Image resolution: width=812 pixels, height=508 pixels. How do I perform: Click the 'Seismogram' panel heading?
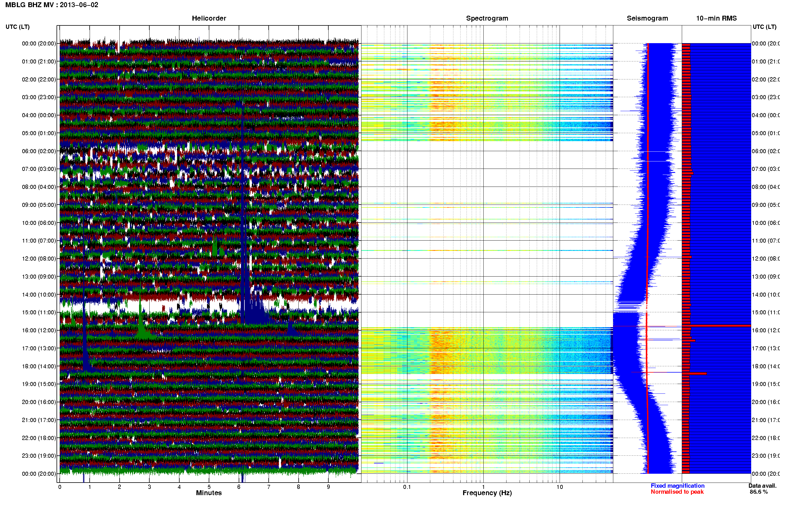click(x=647, y=19)
